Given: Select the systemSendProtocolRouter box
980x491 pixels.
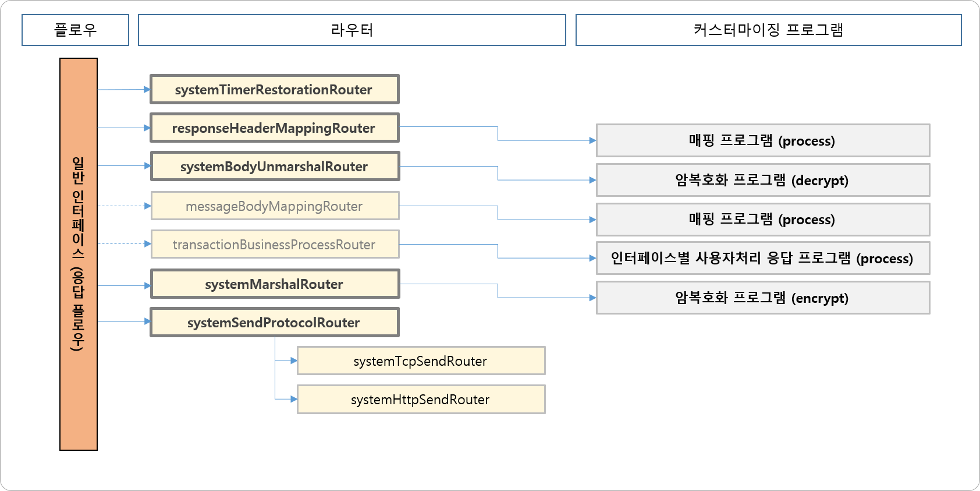Looking at the screenshot, I should [x=275, y=322].
